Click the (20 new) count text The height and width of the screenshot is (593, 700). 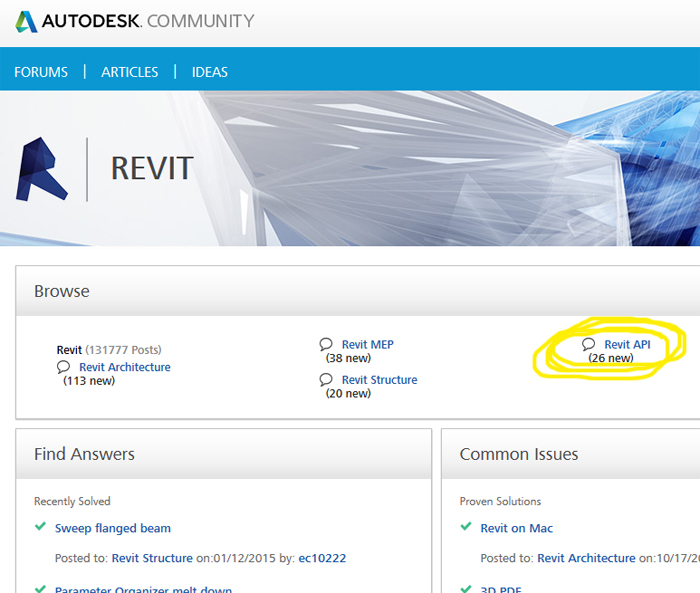[x=348, y=393]
